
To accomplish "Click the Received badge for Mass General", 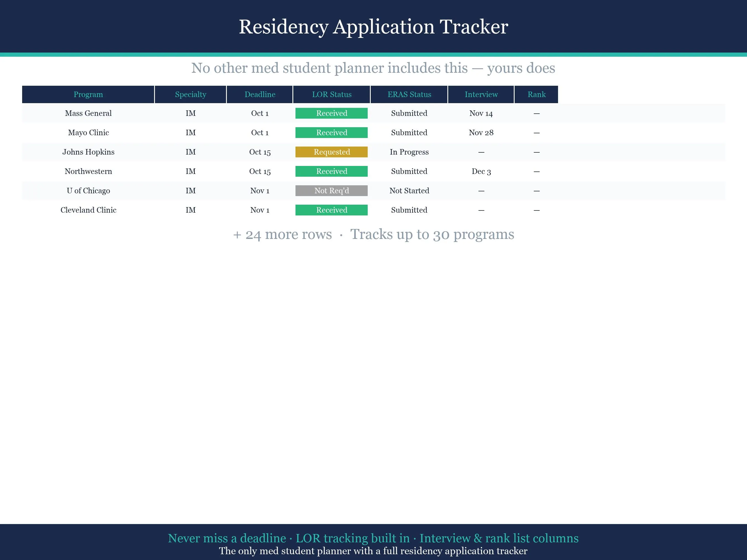I will (x=332, y=113).
